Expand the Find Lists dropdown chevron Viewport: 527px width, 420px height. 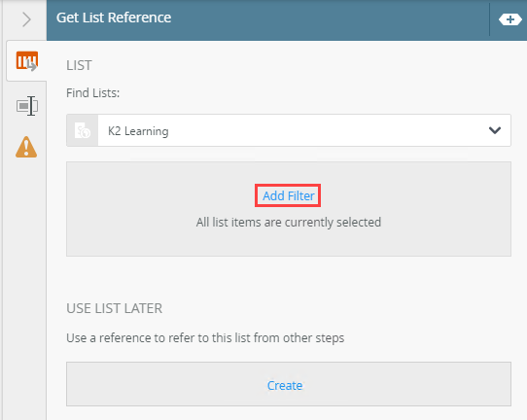(x=495, y=130)
